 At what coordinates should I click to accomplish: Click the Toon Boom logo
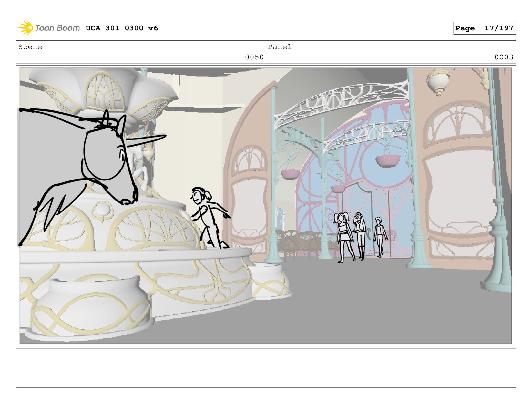click(48, 28)
